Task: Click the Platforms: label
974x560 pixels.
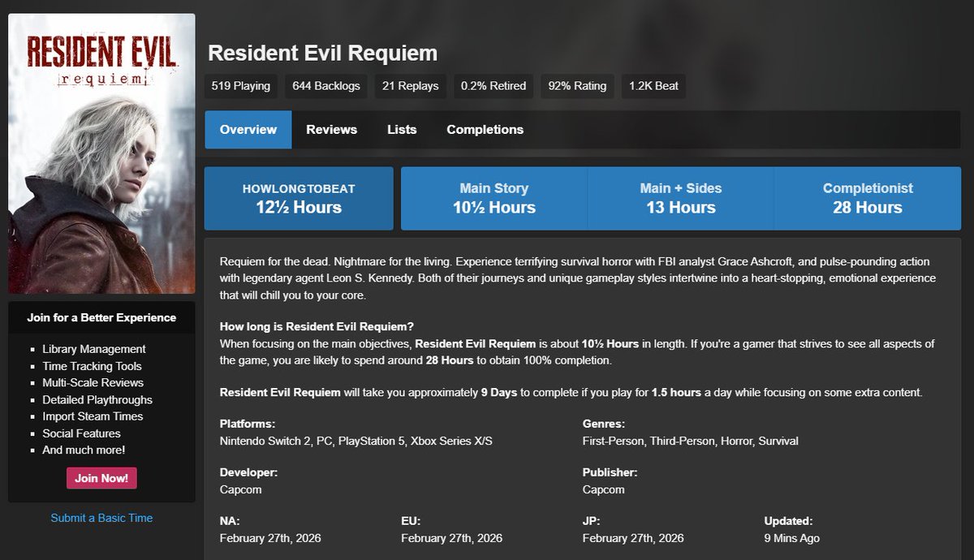Action: tap(248, 424)
